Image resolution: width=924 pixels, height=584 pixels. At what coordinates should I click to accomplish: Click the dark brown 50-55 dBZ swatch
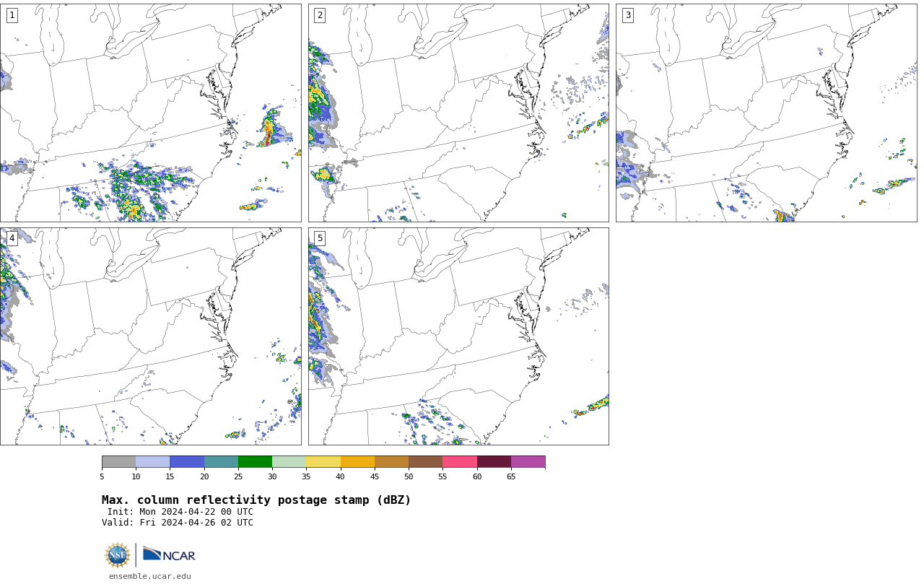[x=425, y=462]
